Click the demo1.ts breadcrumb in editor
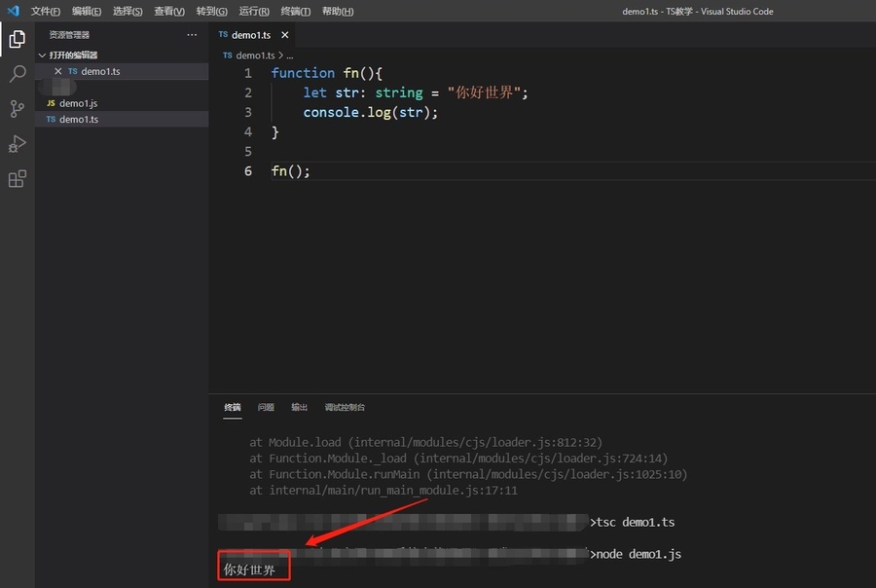 pyautogui.click(x=255, y=55)
